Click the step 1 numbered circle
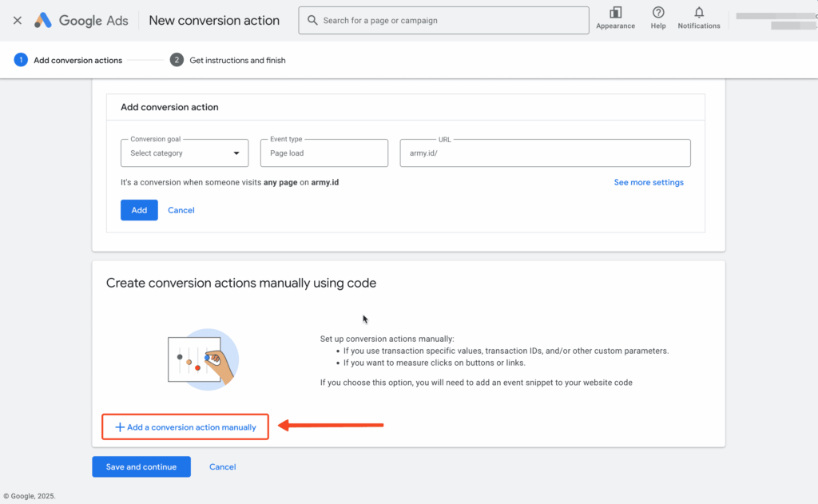 click(19, 60)
